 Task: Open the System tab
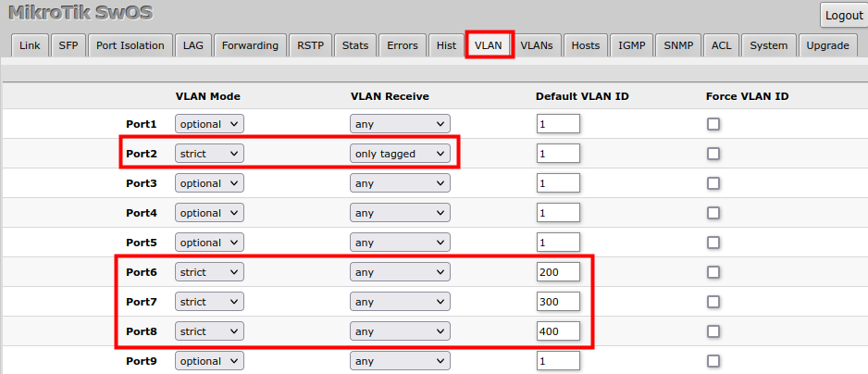[x=769, y=45]
